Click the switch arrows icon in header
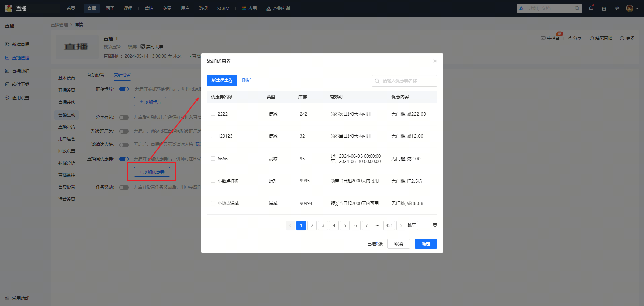The image size is (644, 306). pyautogui.click(x=617, y=8)
